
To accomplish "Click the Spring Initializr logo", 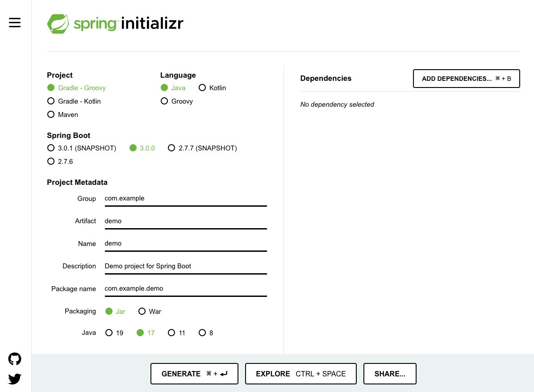I will point(115,24).
